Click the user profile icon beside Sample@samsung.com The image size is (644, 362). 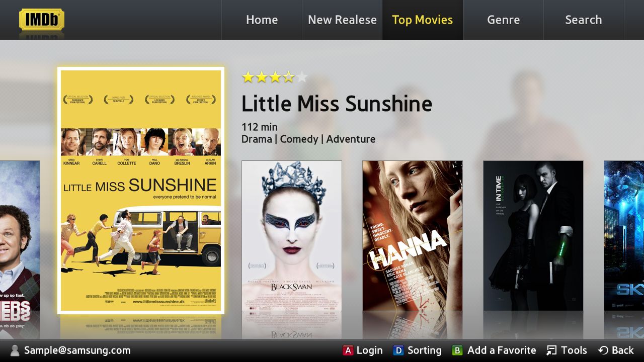[15, 350]
